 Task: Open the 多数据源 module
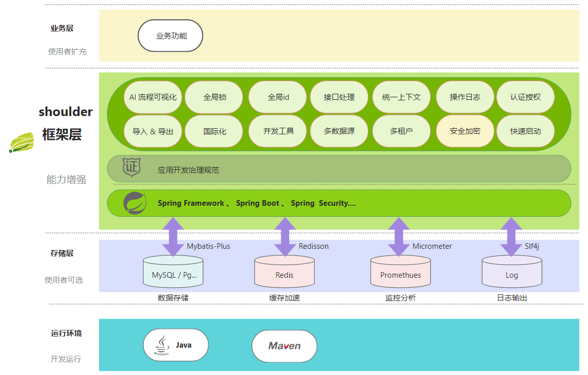pos(339,131)
